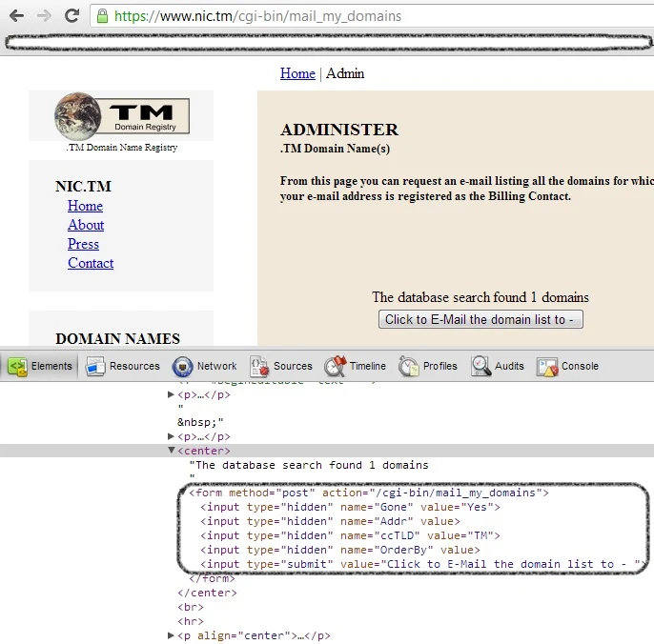The image size is (654, 644).
Task: Click the Profiles panel icon
Action: (408, 367)
